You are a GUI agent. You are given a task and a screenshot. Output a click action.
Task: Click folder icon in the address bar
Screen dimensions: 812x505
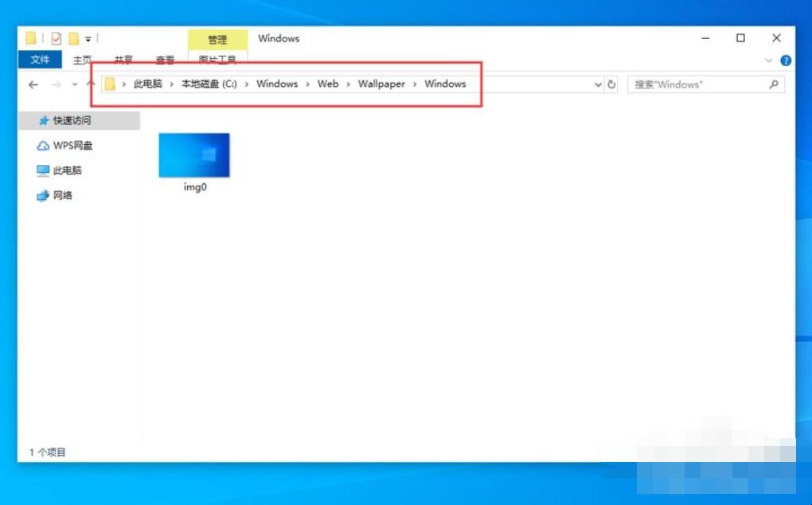coord(110,84)
